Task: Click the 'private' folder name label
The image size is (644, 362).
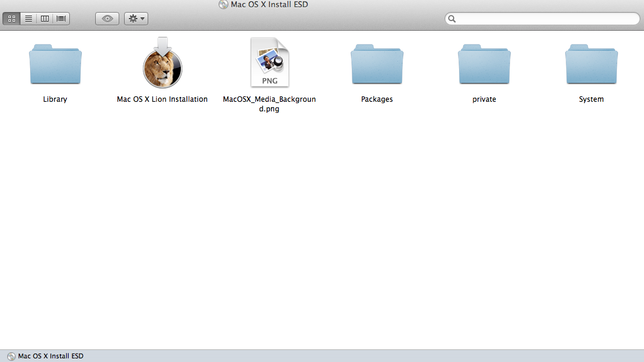Action: coord(484,99)
